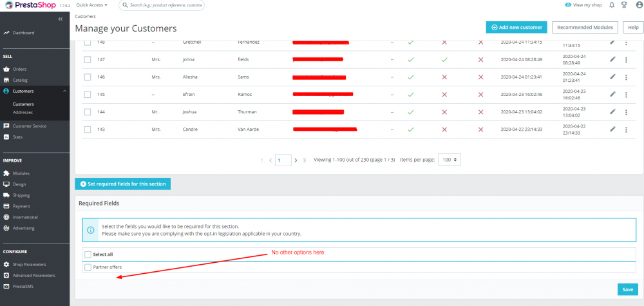Select checkbox for customer 146

pos(88,77)
